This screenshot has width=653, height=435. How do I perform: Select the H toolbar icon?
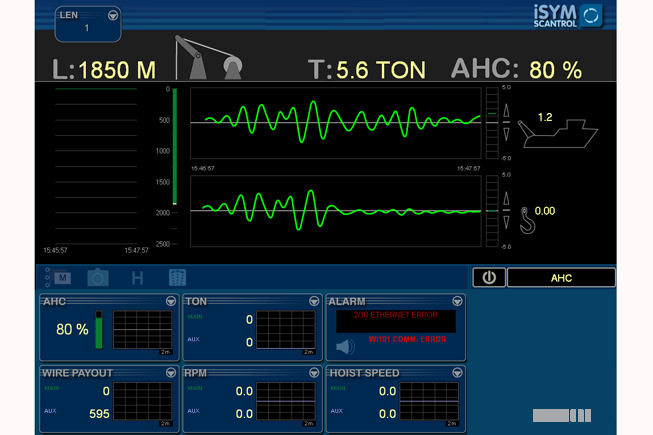[137, 278]
